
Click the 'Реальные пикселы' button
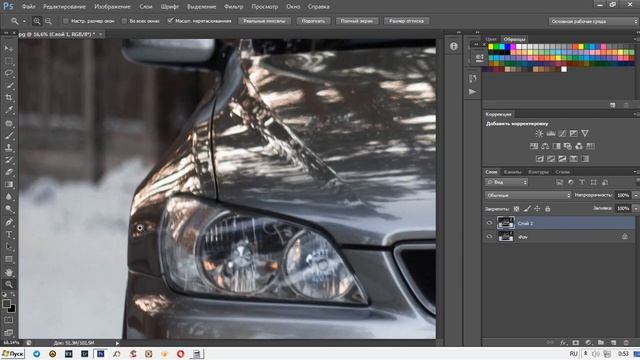264,21
